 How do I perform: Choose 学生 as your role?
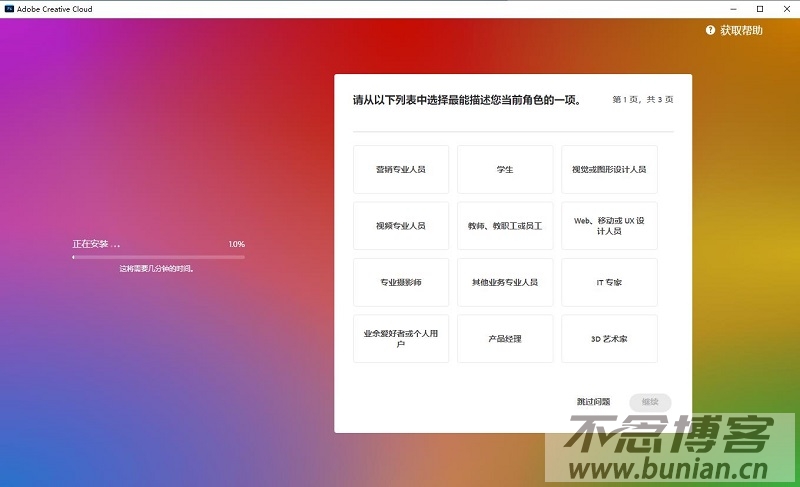click(x=505, y=169)
